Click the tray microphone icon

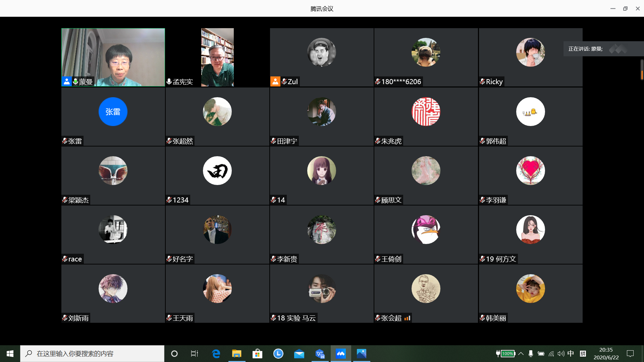tap(531, 354)
